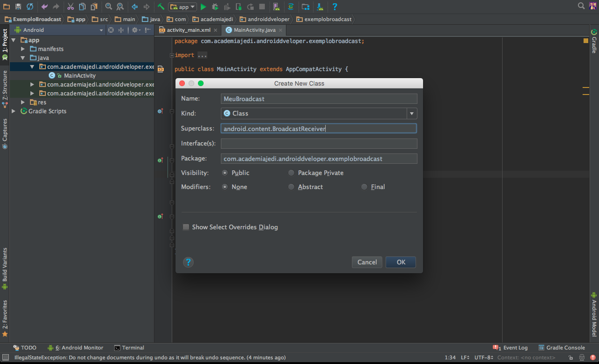Click the Save All toolbar icon

pos(18,7)
